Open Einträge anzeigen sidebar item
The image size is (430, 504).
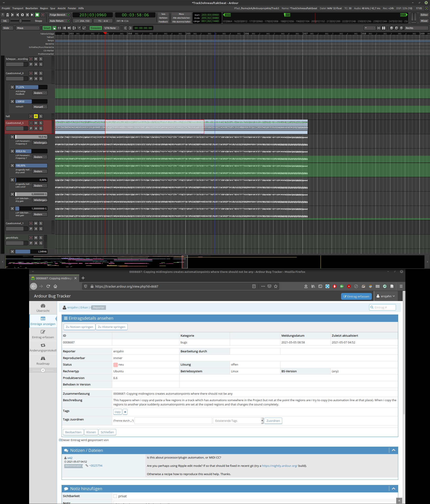pos(43,321)
